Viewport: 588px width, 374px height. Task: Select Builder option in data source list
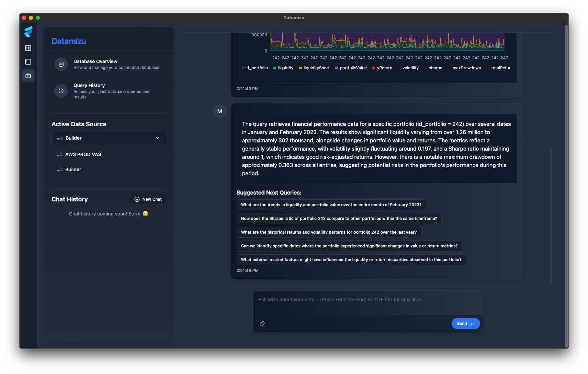(109, 170)
